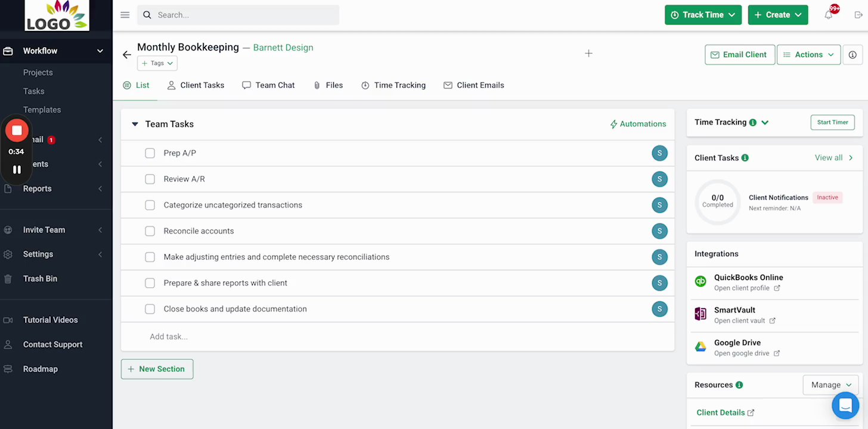Open the blue chat support bubble
868x429 pixels.
845,405
